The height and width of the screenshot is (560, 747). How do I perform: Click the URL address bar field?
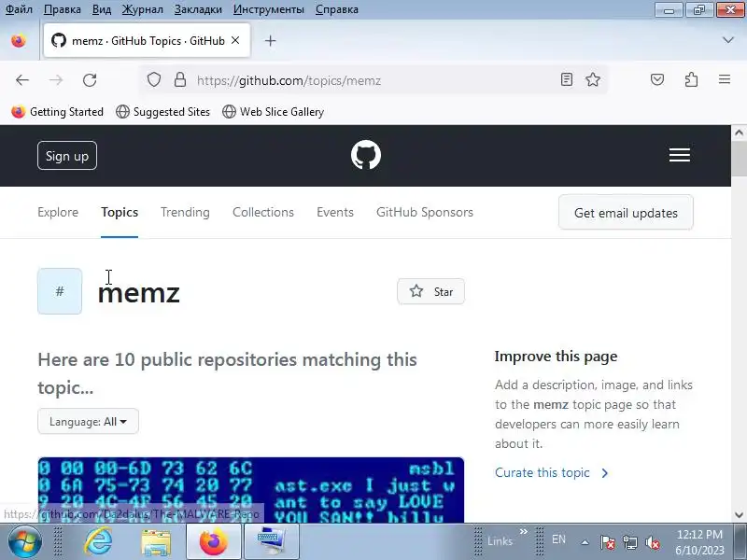pos(372,80)
